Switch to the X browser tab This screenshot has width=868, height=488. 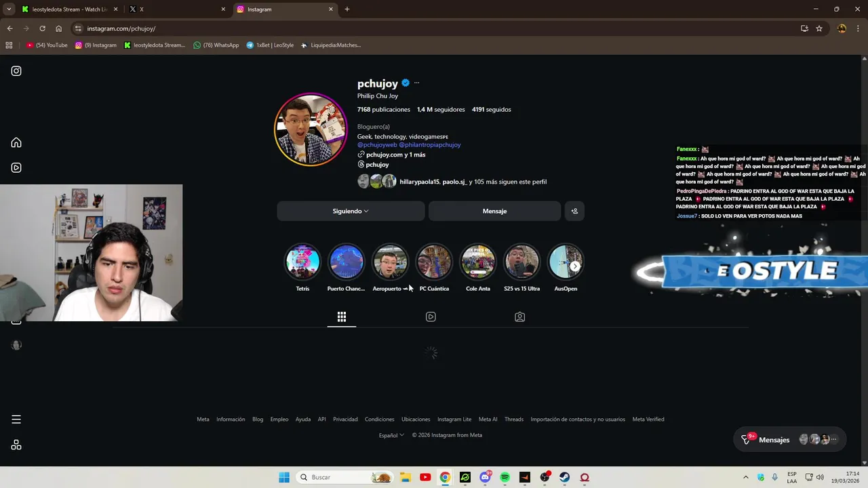(x=176, y=9)
